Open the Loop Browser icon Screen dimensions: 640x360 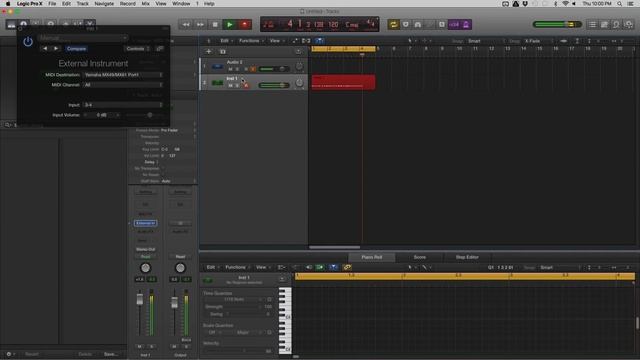(x=616, y=24)
